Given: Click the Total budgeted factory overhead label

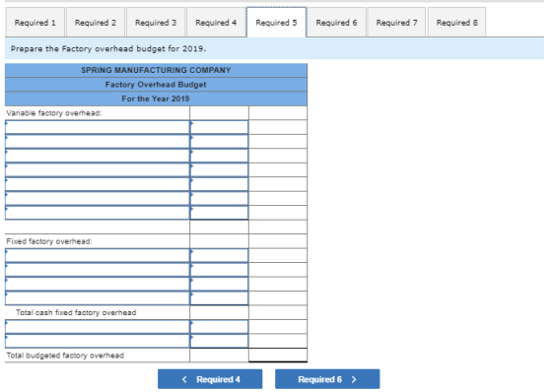Looking at the screenshot, I should pos(65,356).
